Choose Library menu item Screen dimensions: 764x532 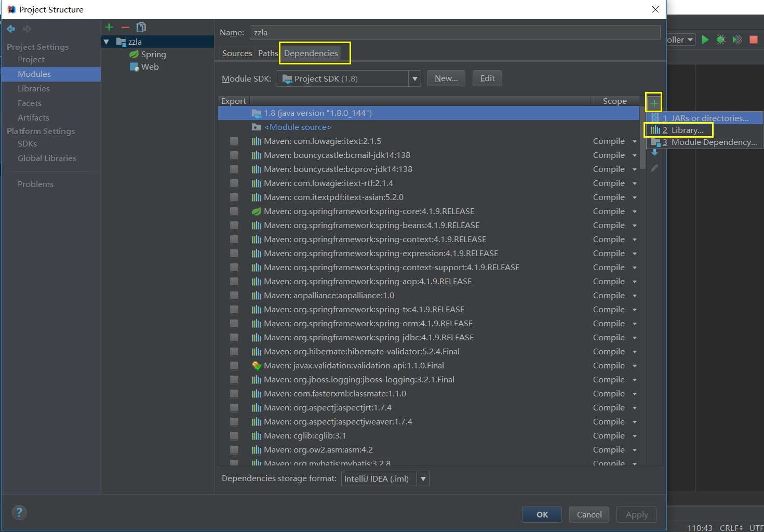click(705, 130)
